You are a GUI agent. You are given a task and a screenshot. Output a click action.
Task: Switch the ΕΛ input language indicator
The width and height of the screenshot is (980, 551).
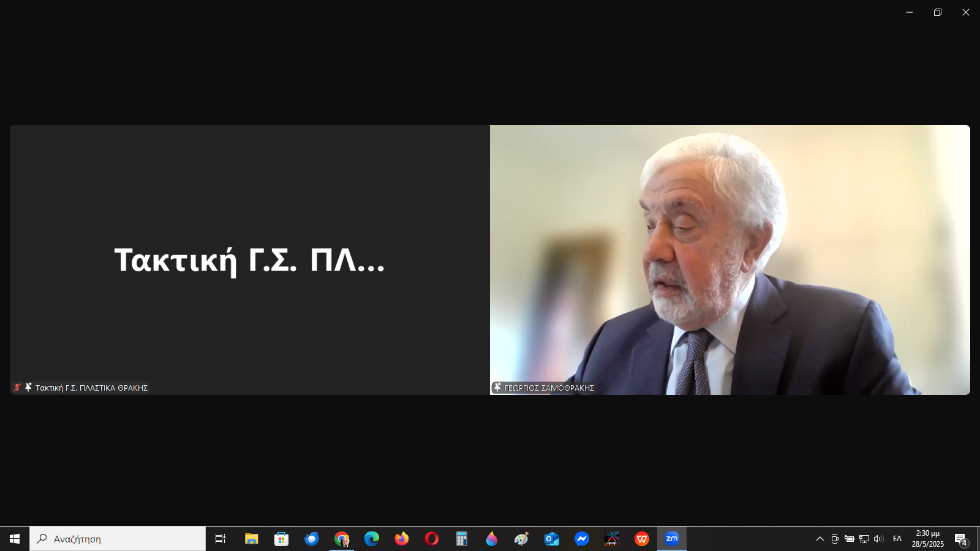pyautogui.click(x=897, y=539)
